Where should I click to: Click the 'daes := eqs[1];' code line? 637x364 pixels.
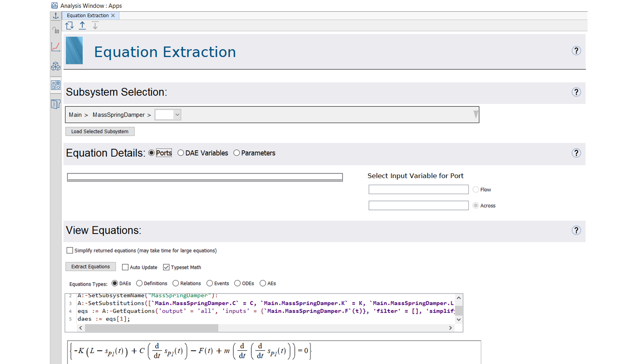click(104, 319)
